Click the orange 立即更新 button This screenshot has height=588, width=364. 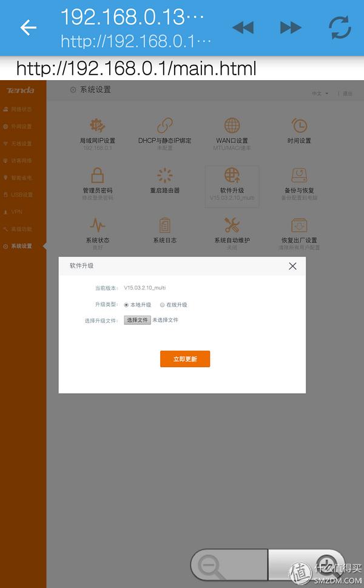[185, 359]
